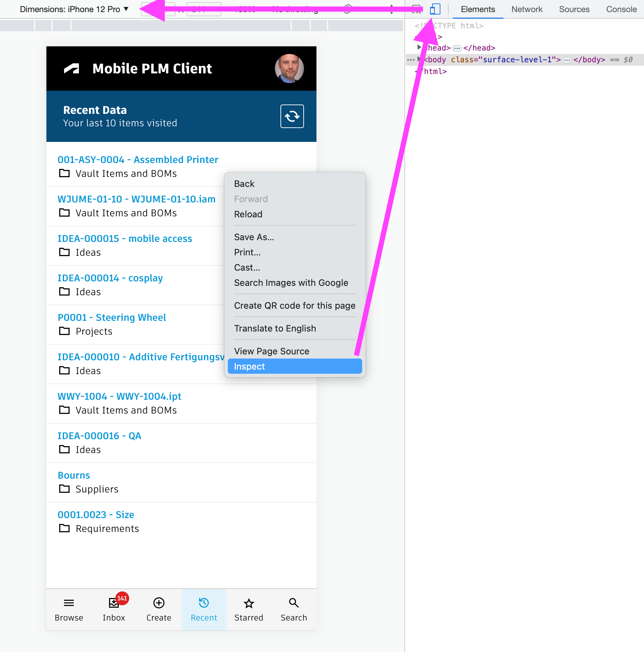
Task: Click the refresh button in Recent Data
Action: pos(292,116)
